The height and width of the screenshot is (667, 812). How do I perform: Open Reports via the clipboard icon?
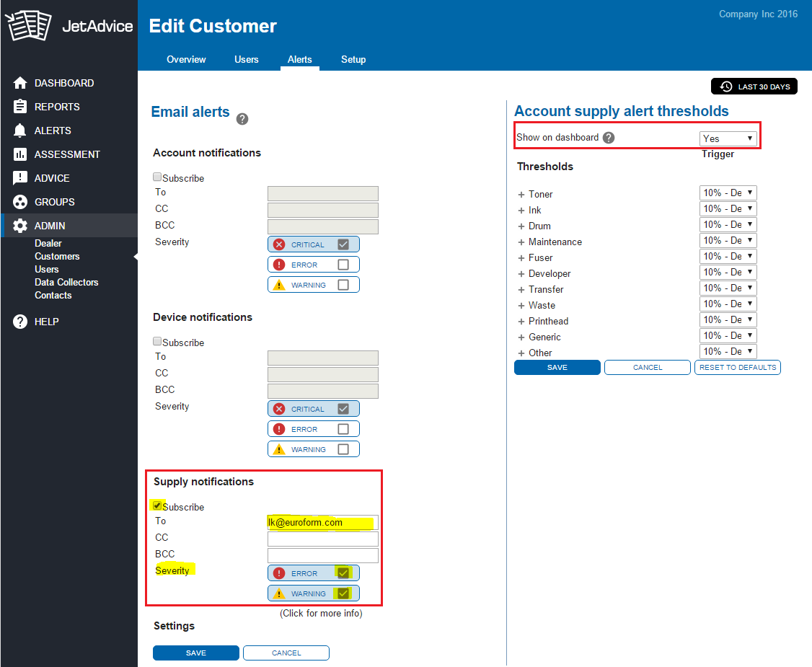pyautogui.click(x=20, y=107)
